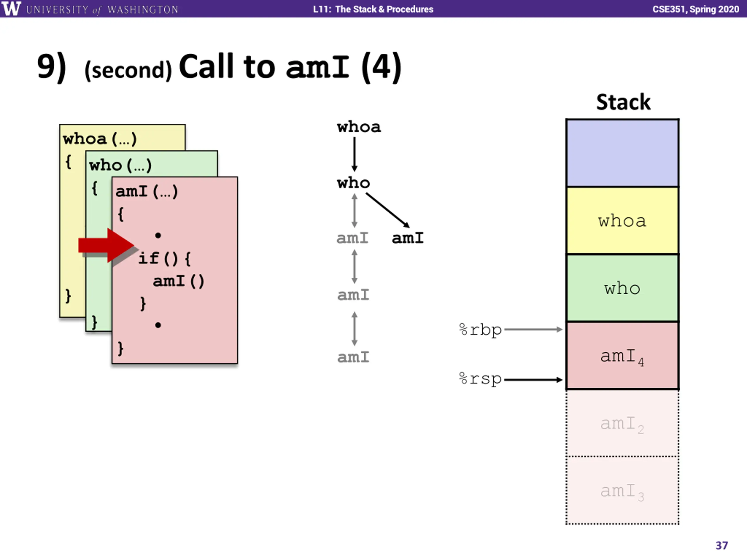Viewport: 747px width, 560px height.
Task: Click the 'L11: The Stack & Procedures' header title
Action: [373, 9]
